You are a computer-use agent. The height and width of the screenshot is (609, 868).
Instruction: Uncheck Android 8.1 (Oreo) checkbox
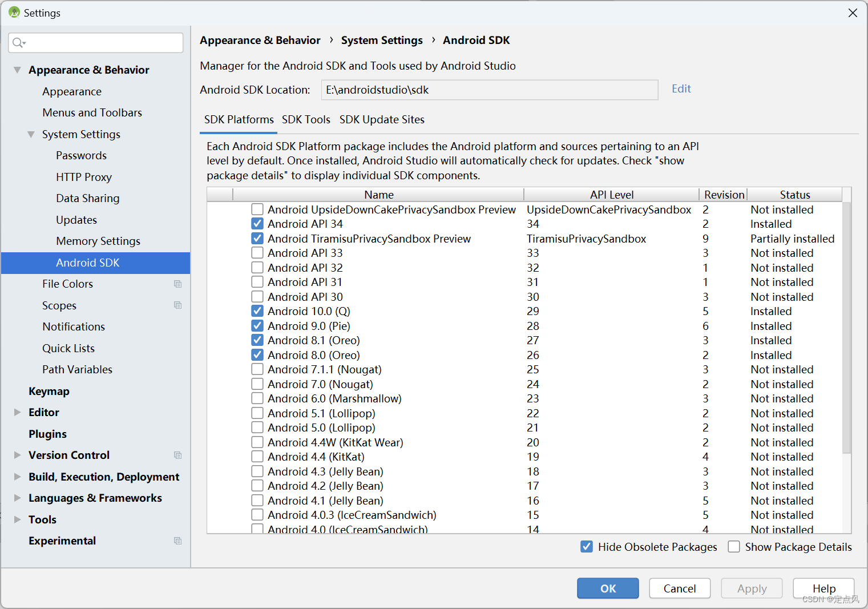pyautogui.click(x=257, y=340)
